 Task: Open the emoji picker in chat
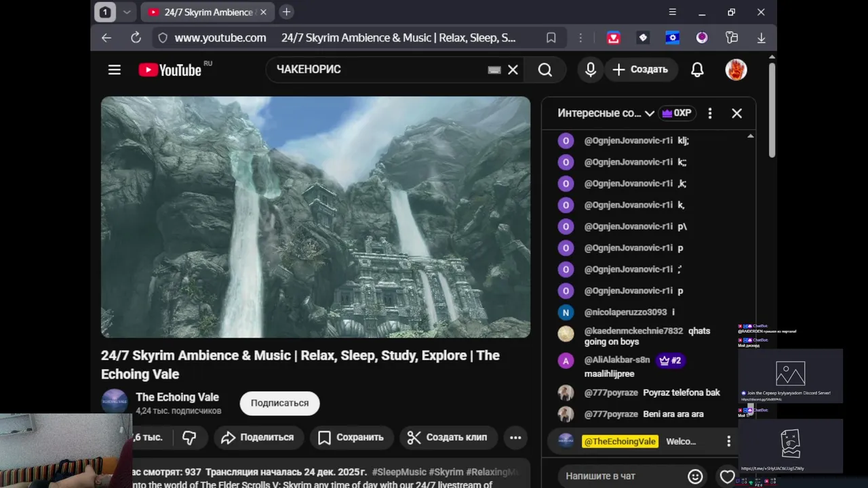[695, 476]
